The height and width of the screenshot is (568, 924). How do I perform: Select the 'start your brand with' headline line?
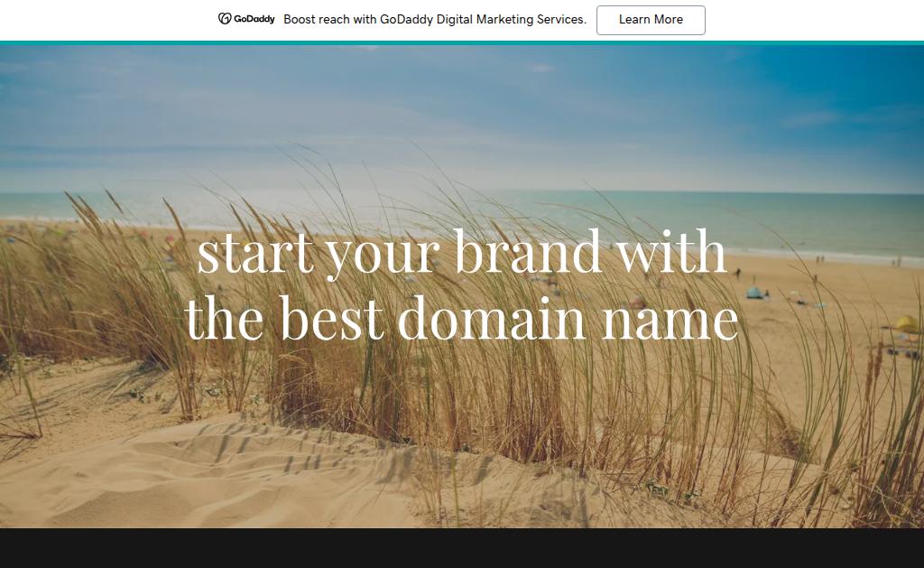(461, 253)
